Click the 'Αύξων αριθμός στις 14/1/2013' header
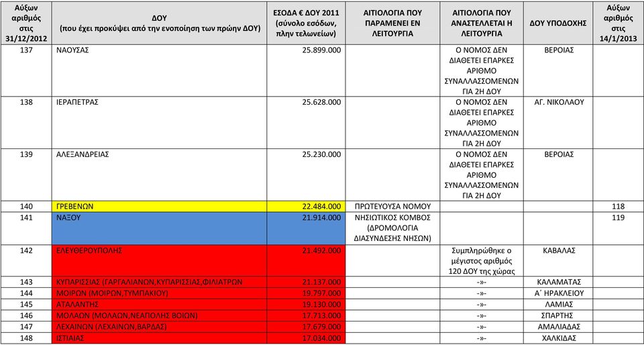This screenshot has width=644, height=345. (618, 23)
